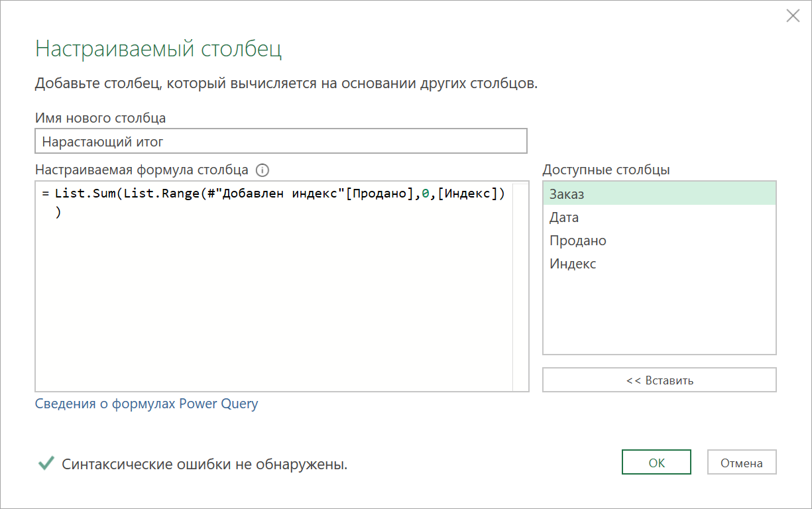Screen dimensions: 812x509
Task: Click the new column name field
Action: [281, 141]
